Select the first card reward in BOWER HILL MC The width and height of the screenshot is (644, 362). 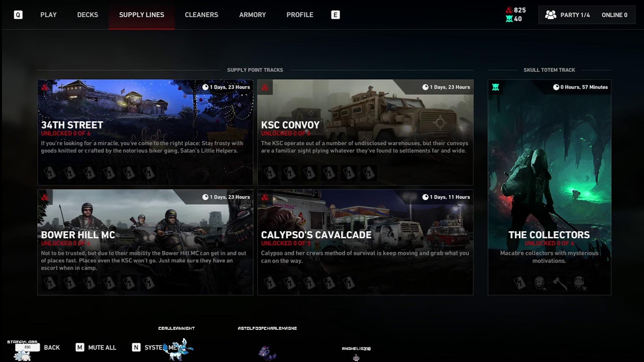coord(49,283)
